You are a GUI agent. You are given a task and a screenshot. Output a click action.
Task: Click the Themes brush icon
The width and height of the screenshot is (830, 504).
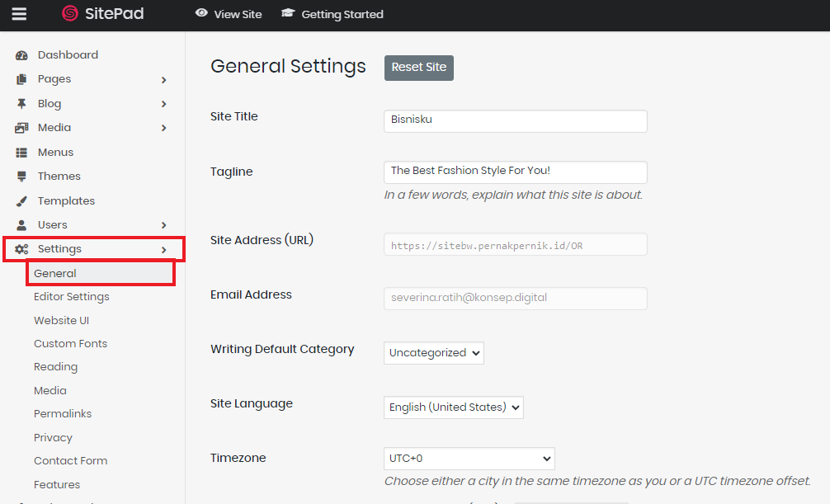coord(22,177)
